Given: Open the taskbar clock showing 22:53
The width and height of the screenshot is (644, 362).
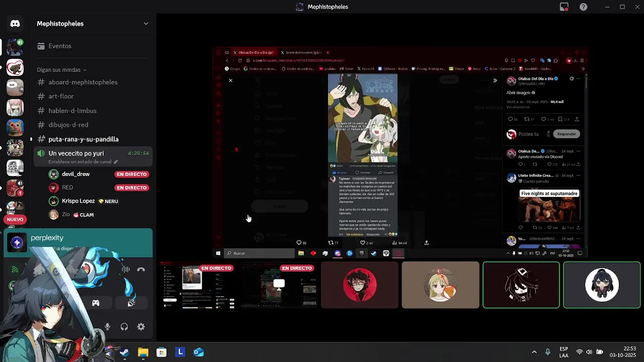Looking at the screenshot, I should click(623, 352).
